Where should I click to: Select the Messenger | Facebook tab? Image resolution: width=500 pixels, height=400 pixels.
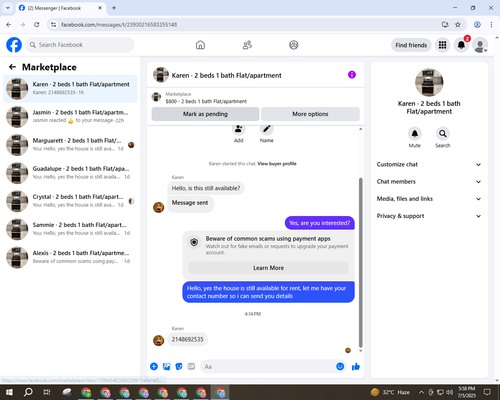(60, 8)
